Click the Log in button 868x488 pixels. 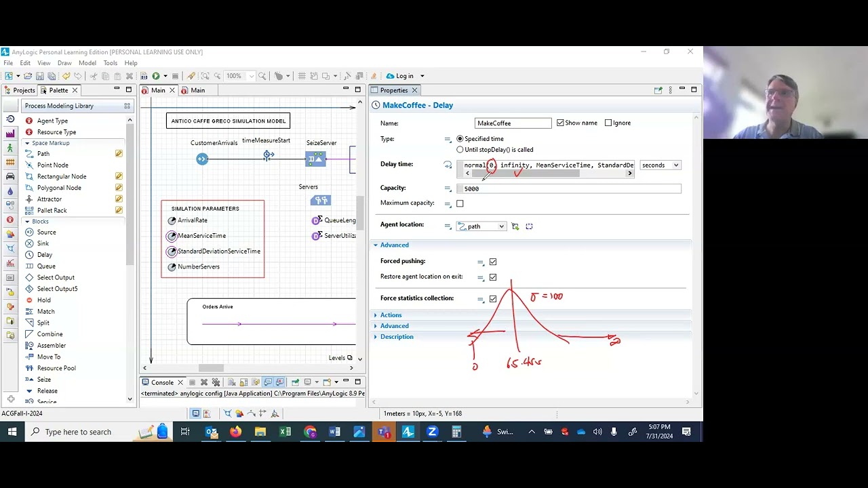point(400,76)
